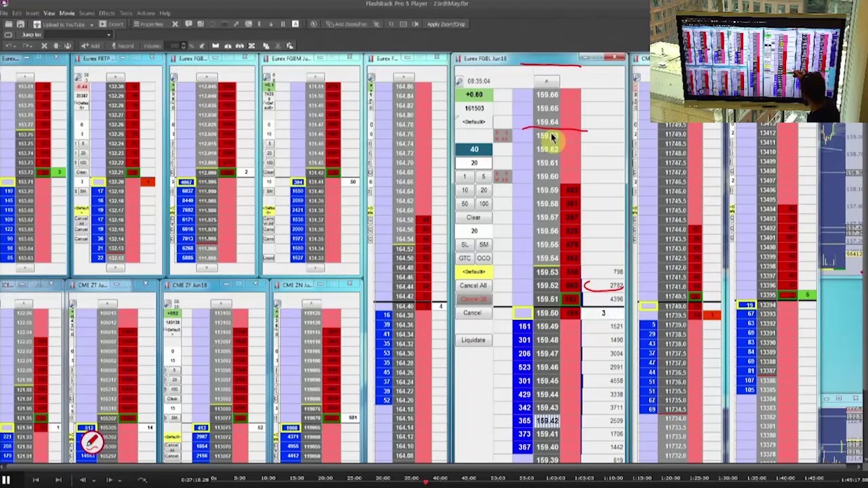Click Apply Zoom/Crop button

[446, 24]
